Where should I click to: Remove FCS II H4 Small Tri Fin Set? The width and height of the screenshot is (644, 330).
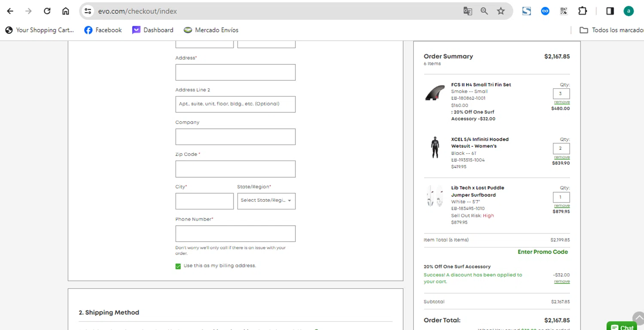[562, 102]
